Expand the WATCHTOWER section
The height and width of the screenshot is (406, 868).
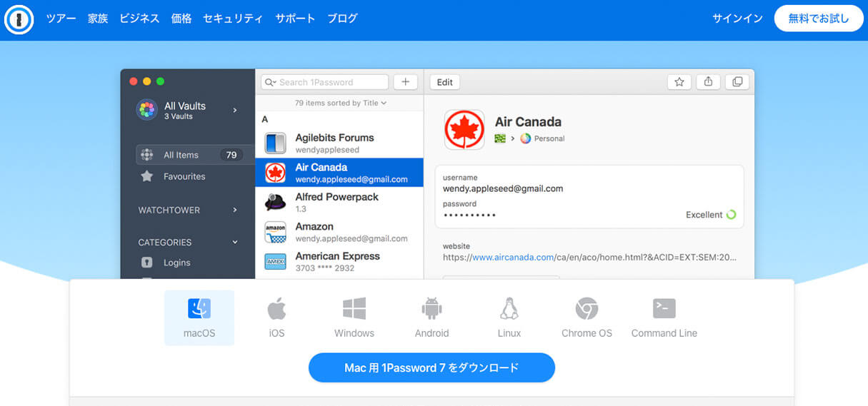235,210
